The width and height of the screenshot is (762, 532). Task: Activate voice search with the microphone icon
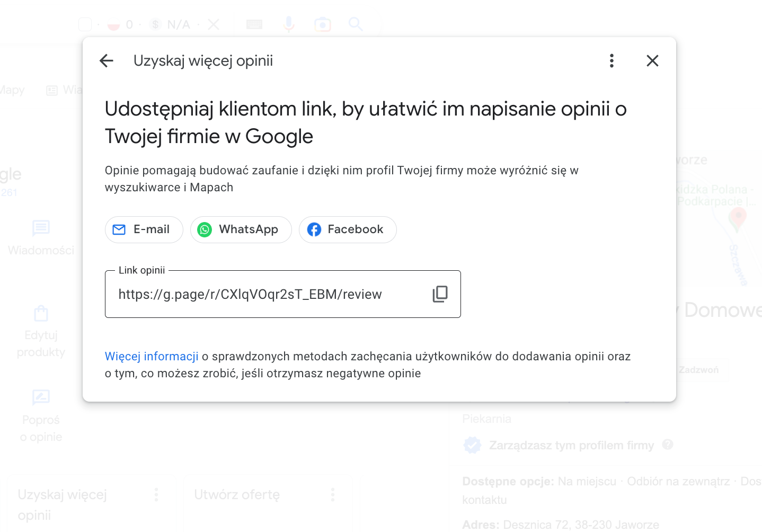[x=288, y=24]
